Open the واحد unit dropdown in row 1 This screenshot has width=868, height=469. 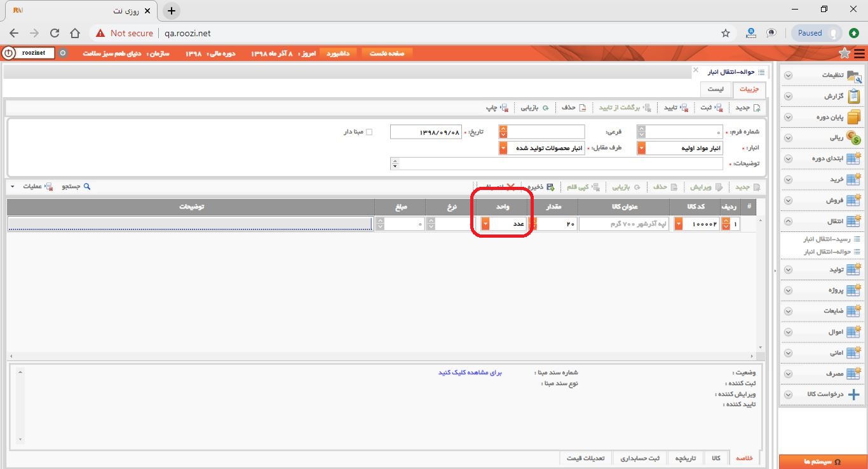click(x=485, y=224)
